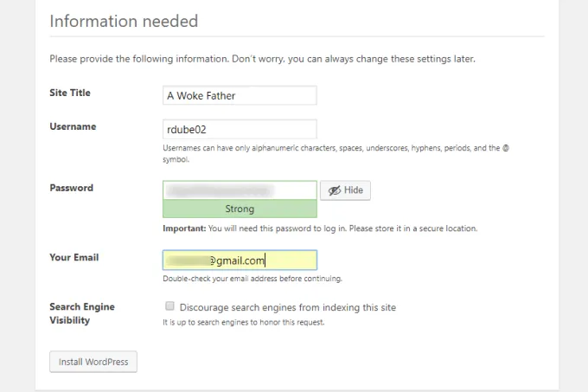Image resolution: width=588 pixels, height=392 pixels.
Task: Focus the Site Title field containing 'A Woke Father'
Action: tap(240, 95)
